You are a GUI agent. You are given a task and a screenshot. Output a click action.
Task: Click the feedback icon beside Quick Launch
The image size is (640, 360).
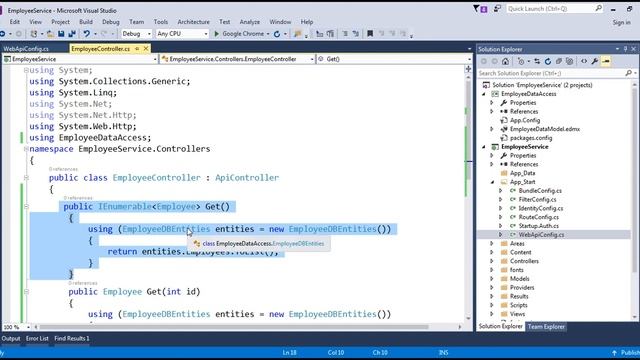coord(497,9)
